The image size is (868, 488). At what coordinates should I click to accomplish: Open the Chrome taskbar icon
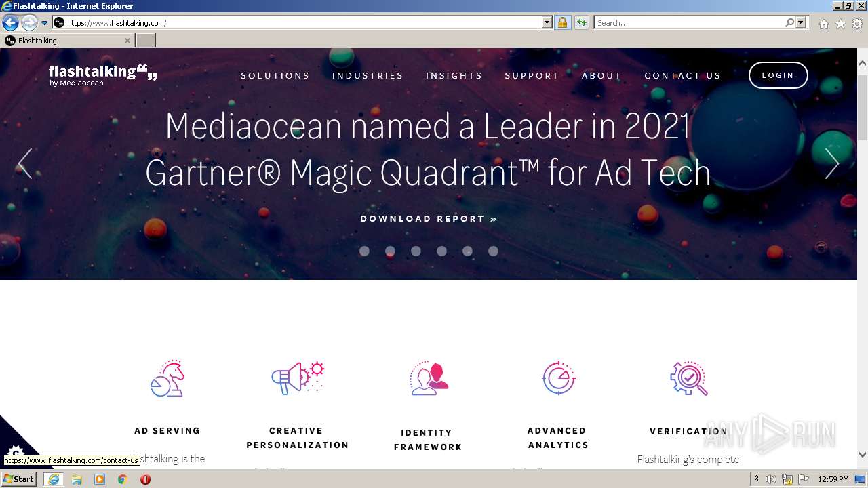pos(123,479)
